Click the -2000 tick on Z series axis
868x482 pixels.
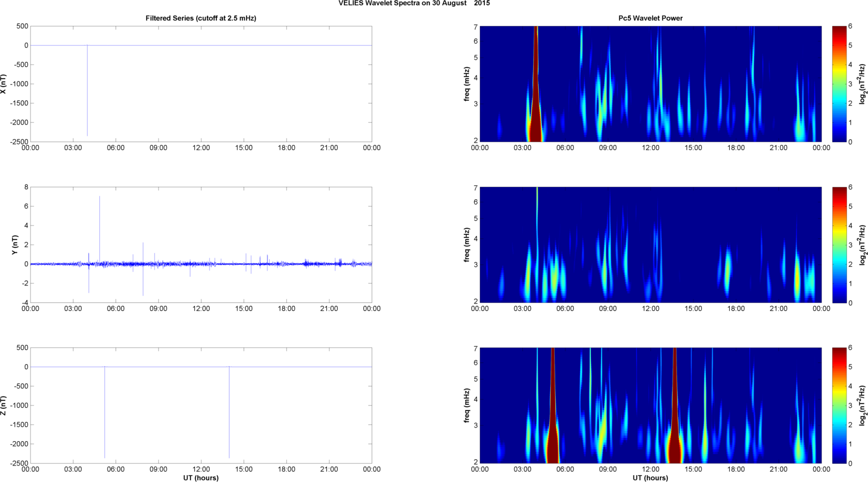[19, 444]
